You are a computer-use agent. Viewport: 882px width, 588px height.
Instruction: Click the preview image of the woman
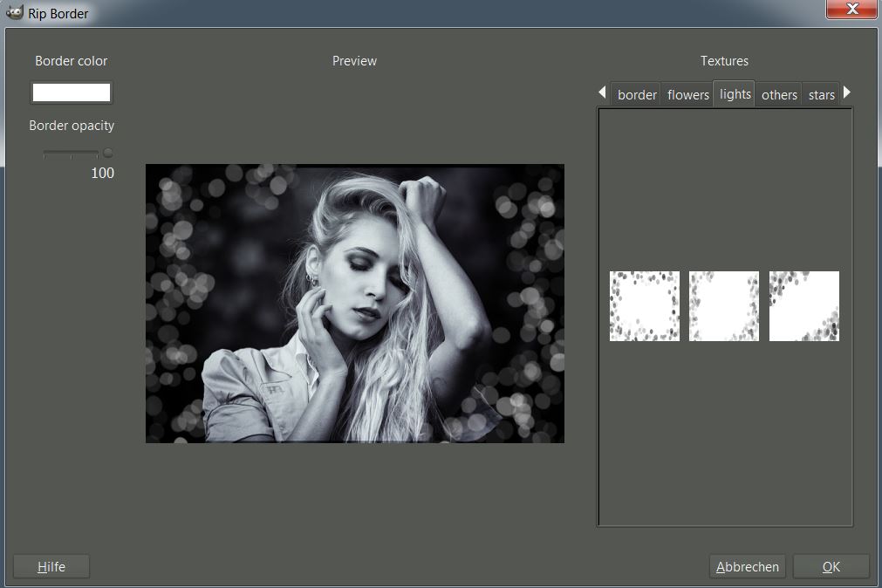pos(354,304)
